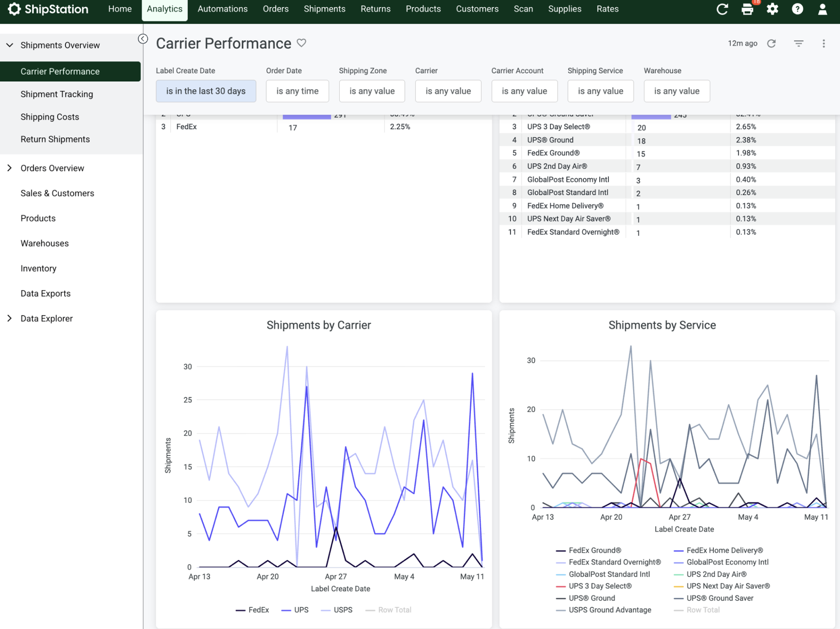
Task: Open the Carrier Account filter dropdown
Action: tap(524, 91)
